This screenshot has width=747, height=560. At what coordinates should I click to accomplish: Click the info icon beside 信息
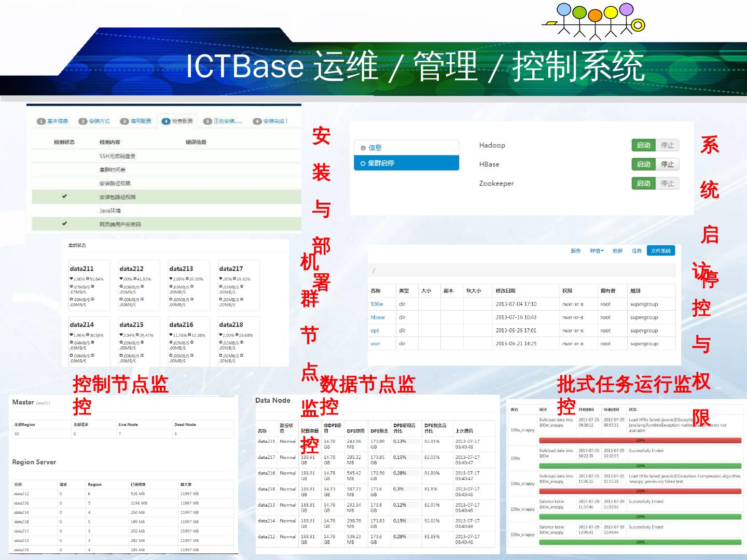[363, 148]
